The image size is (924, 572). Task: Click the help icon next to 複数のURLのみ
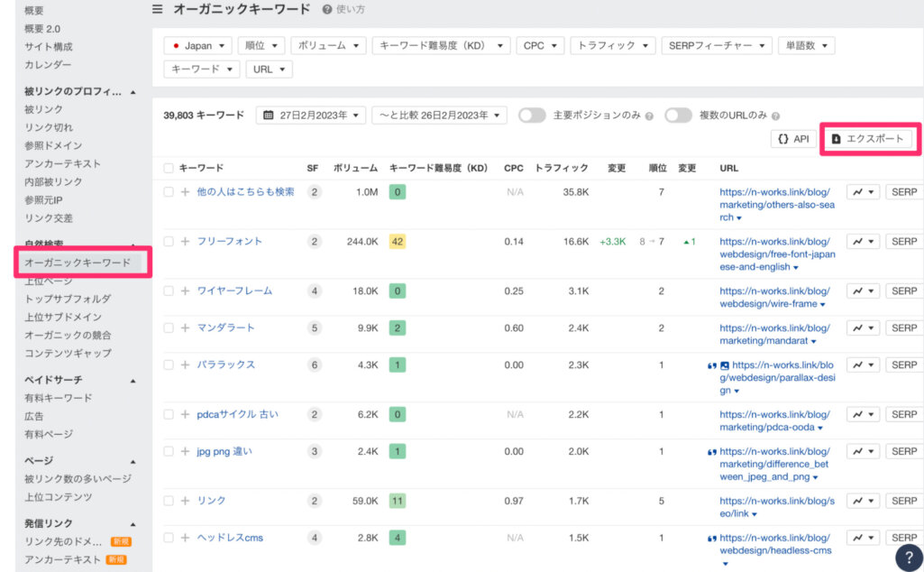click(775, 115)
